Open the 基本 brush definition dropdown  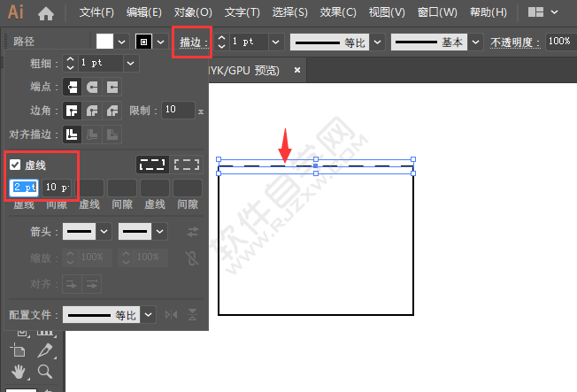pyautogui.click(x=475, y=42)
